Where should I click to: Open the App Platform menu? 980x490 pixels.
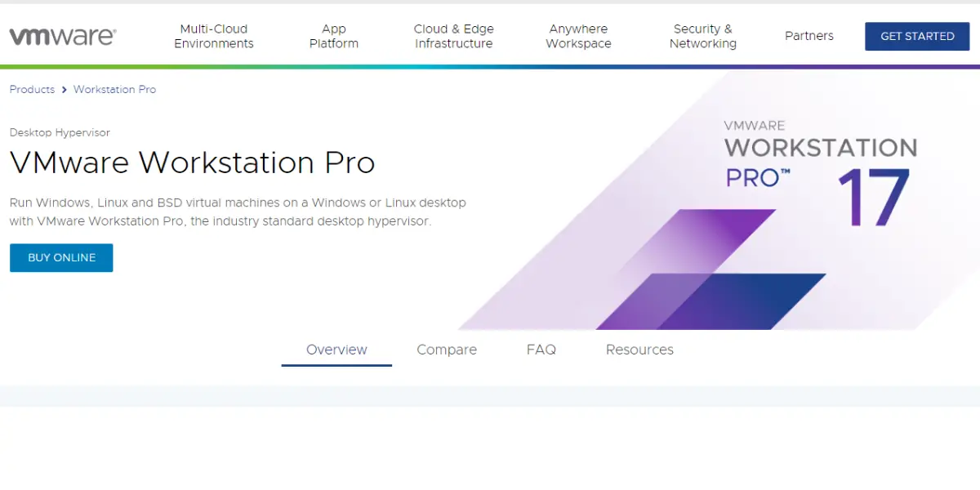click(334, 36)
